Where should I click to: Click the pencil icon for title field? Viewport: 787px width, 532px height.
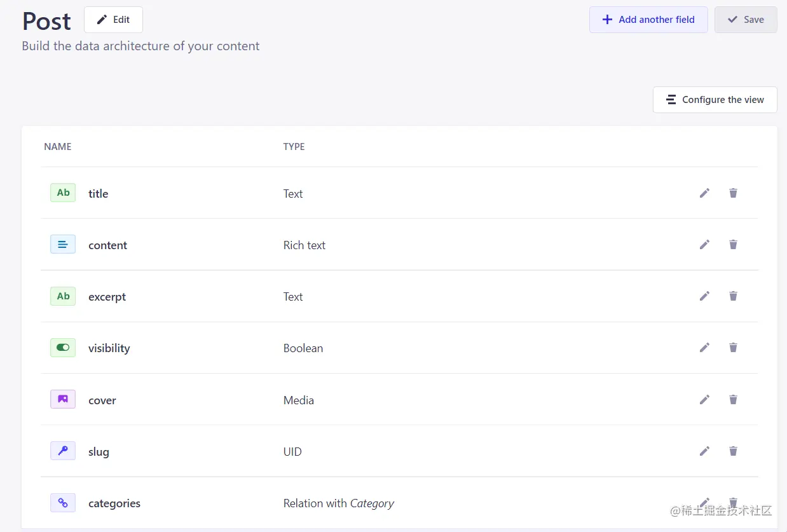click(x=704, y=193)
